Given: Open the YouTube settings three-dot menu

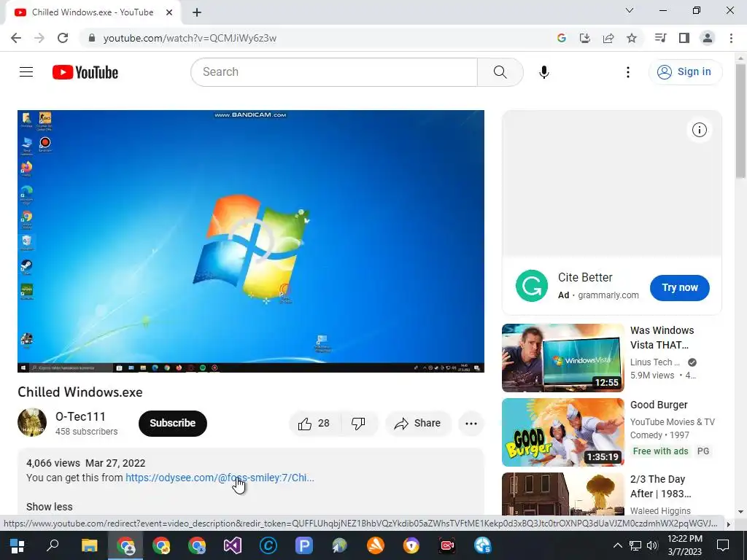Looking at the screenshot, I should click(628, 72).
